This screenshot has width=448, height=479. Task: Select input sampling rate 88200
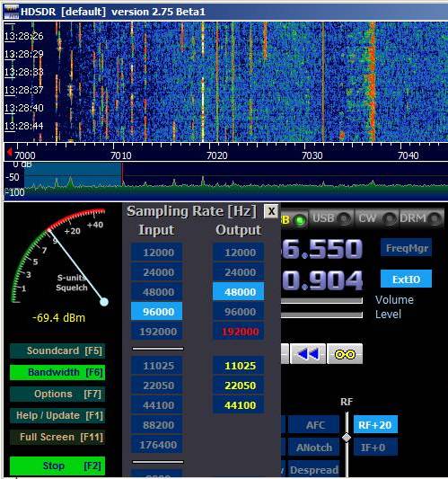[x=157, y=425]
